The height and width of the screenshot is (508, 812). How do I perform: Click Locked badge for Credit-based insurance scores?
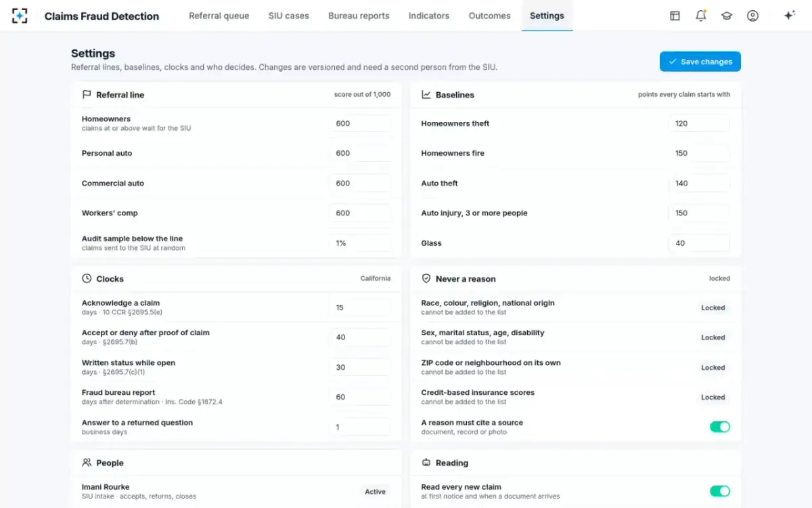(x=713, y=398)
